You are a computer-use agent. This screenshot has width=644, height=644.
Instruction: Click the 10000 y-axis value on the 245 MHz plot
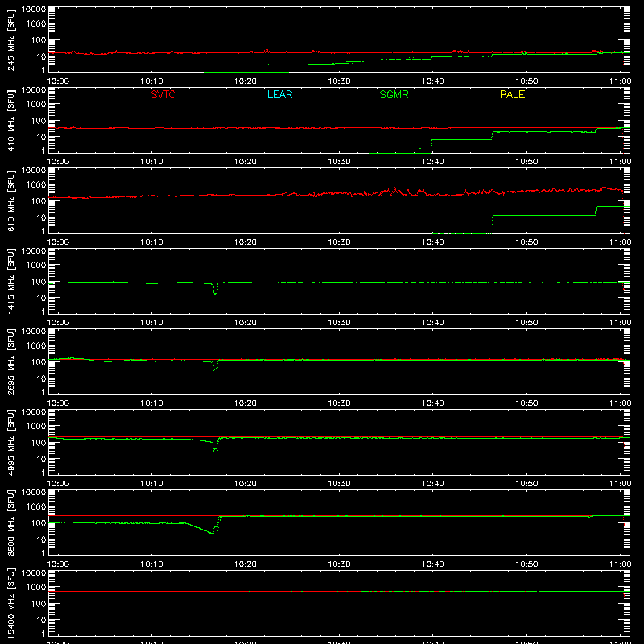(x=34, y=10)
